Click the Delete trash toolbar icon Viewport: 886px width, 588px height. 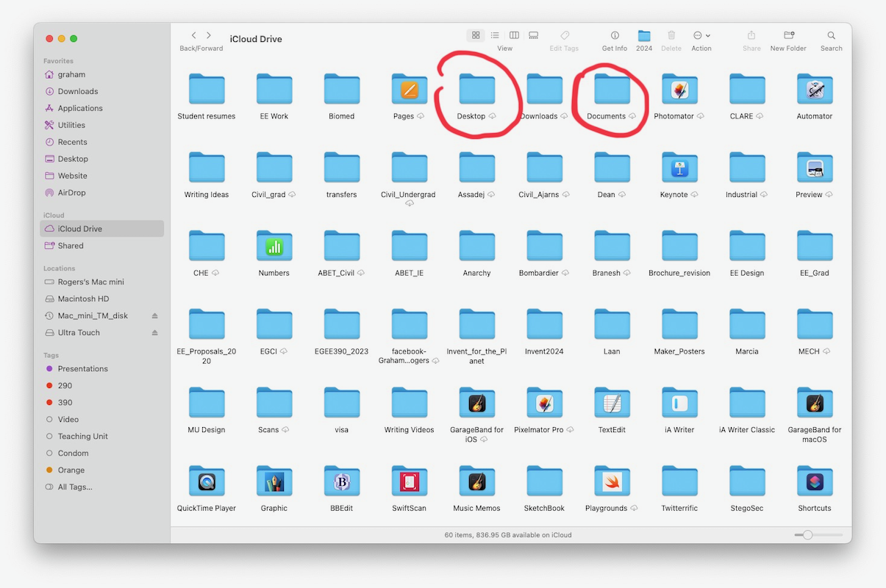[671, 35]
